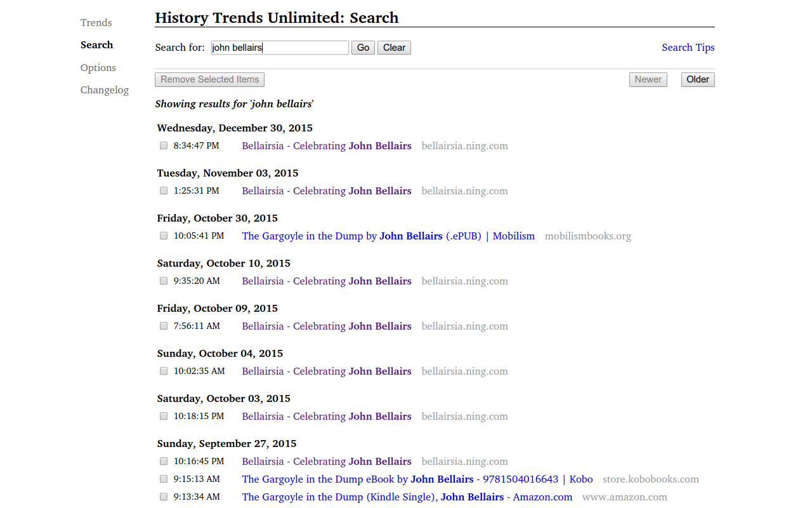Viewport: 812px width, 508px height.
Task: Click the www.amazon.com domain text
Action: [625, 497]
